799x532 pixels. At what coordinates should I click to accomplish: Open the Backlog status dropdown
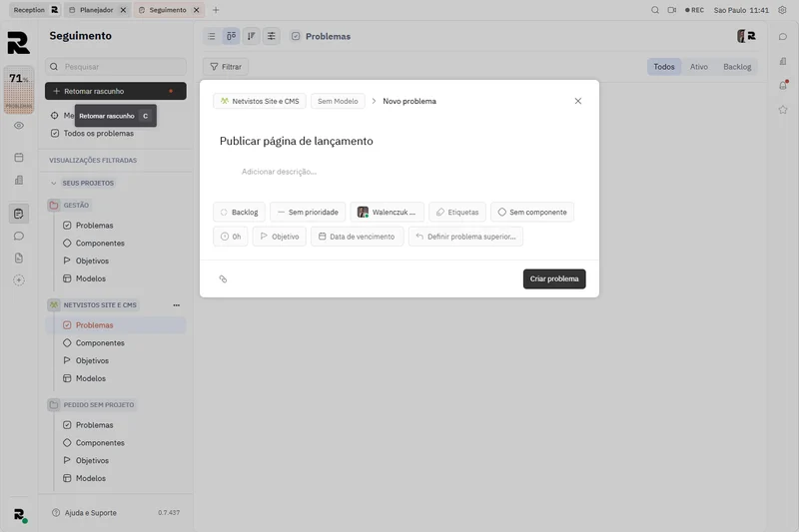coord(239,213)
